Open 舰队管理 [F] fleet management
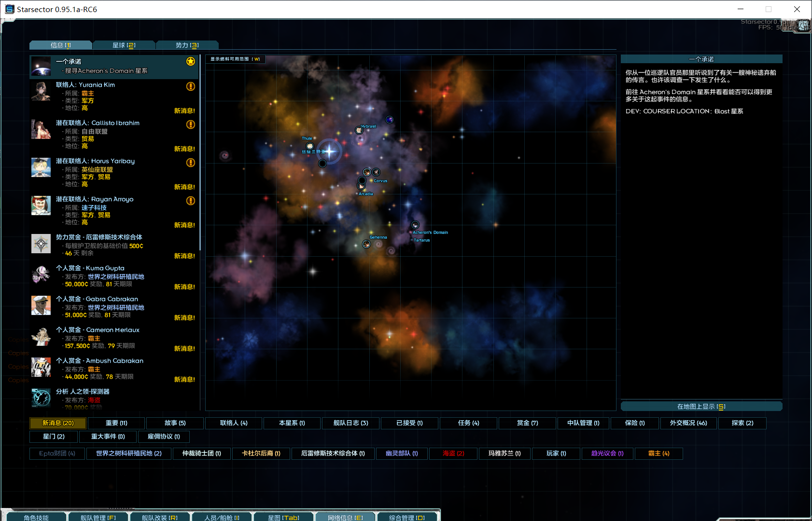Image resolution: width=812 pixels, height=521 pixels. tap(98, 517)
